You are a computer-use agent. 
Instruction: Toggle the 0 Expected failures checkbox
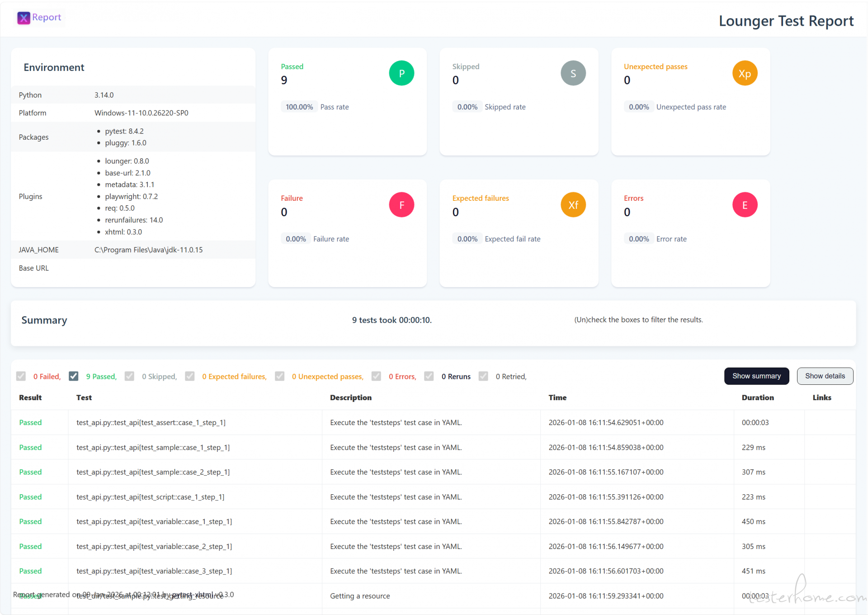coord(190,376)
